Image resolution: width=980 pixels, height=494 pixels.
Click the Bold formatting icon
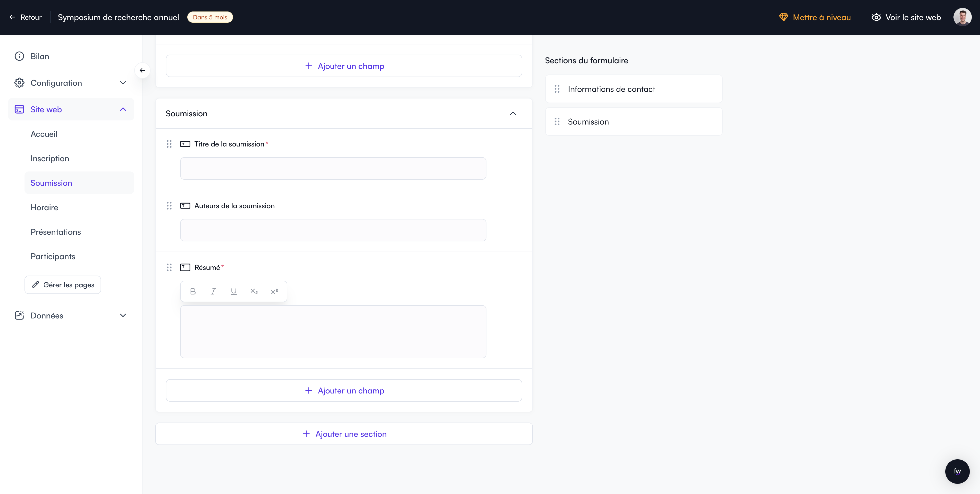tap(193, 291)
